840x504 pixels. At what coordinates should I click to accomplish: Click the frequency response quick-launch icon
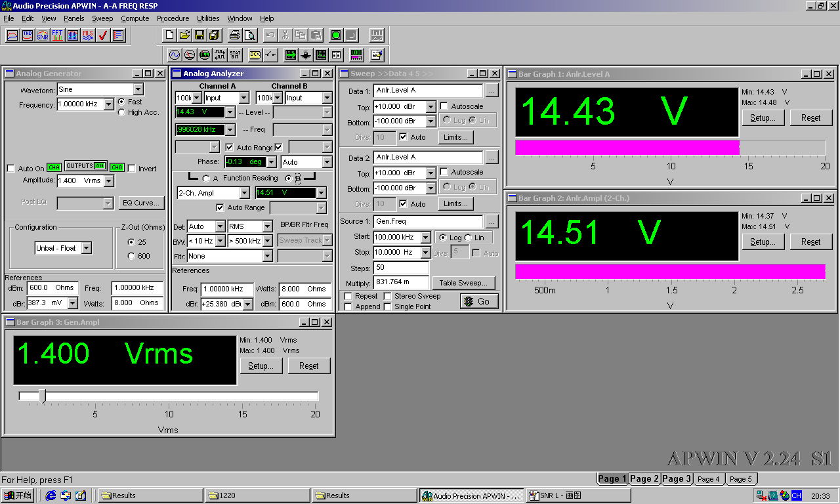(x=12, y=35)
